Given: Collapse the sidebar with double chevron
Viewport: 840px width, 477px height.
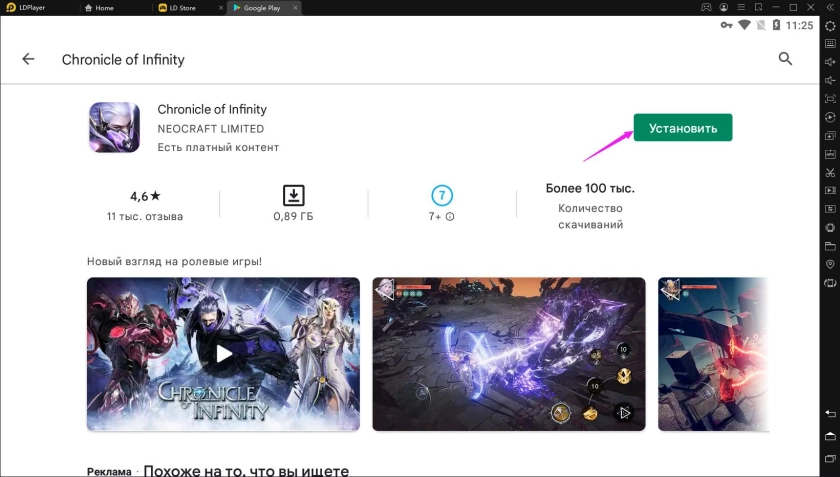Looking at the screenshot, I should pos(830,8).
